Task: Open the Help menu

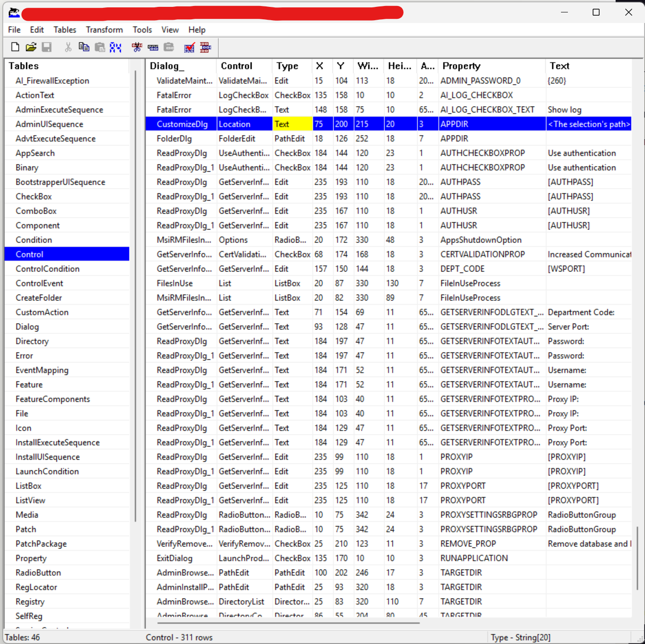Action: 197,30
